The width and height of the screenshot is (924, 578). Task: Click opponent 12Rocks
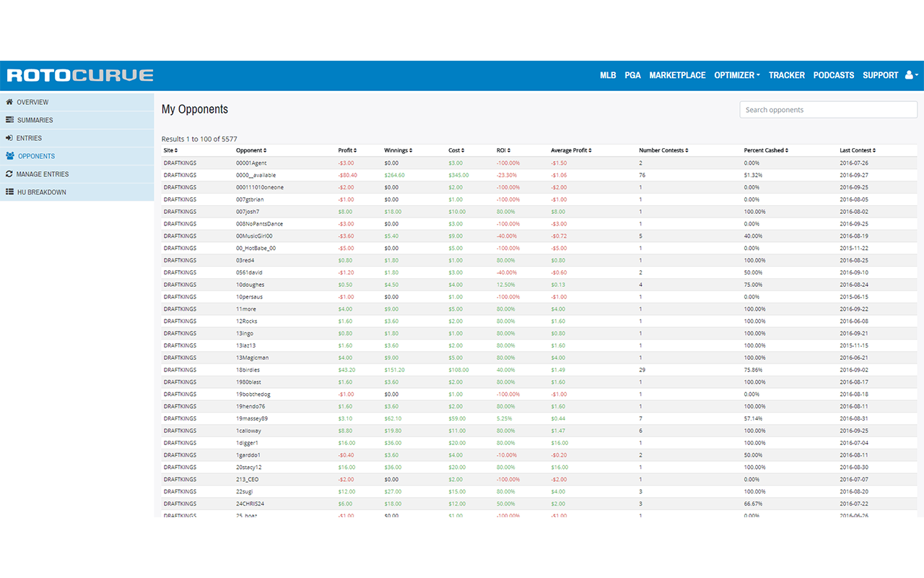coord(247,322)
